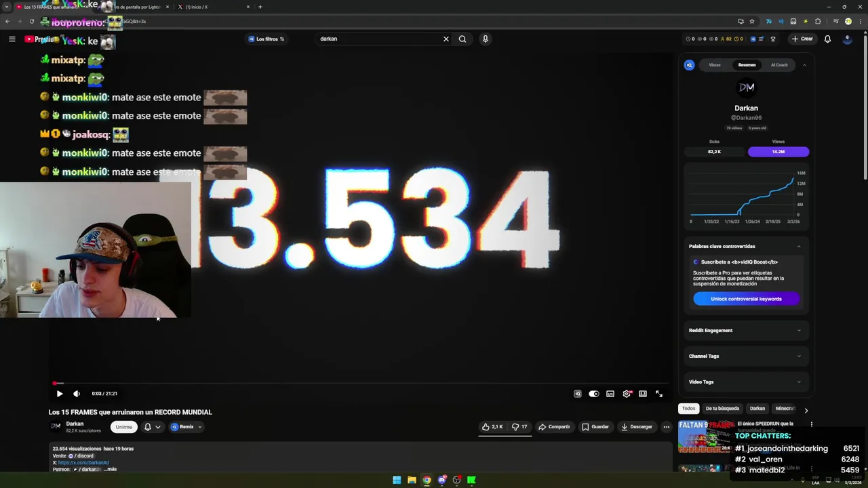Start voice search with the microphone icon
Viewport: 868px width, 488px height.
[485, 39]
